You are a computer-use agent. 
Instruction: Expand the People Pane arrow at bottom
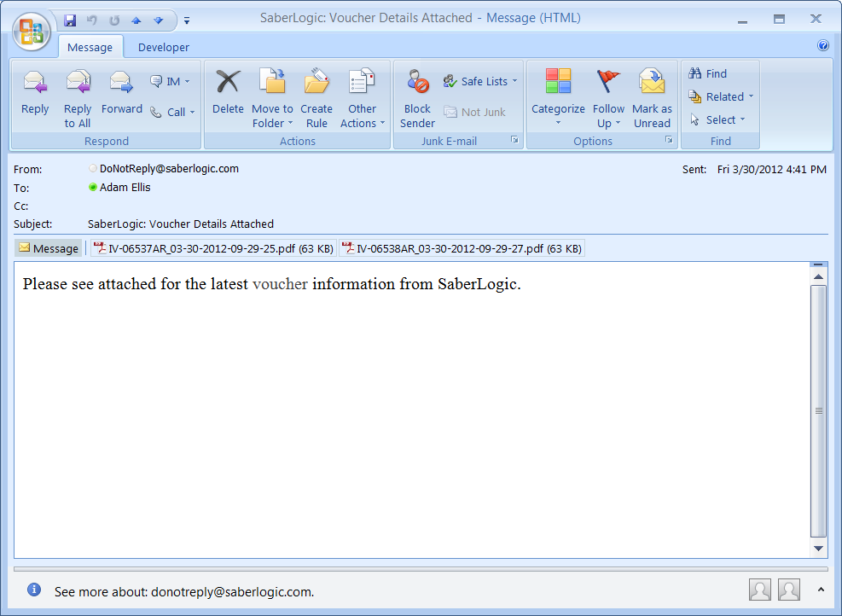pos(821,590)
